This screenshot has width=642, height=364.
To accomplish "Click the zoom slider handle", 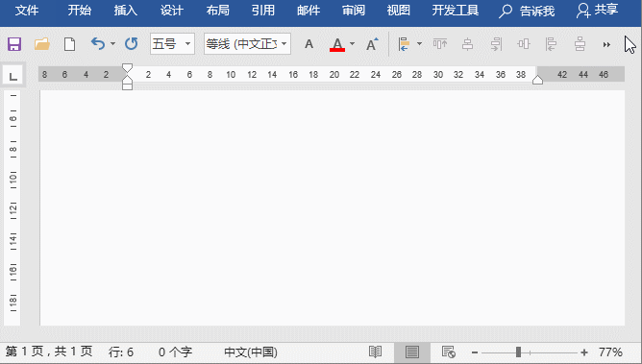I will tap(518, 352).
